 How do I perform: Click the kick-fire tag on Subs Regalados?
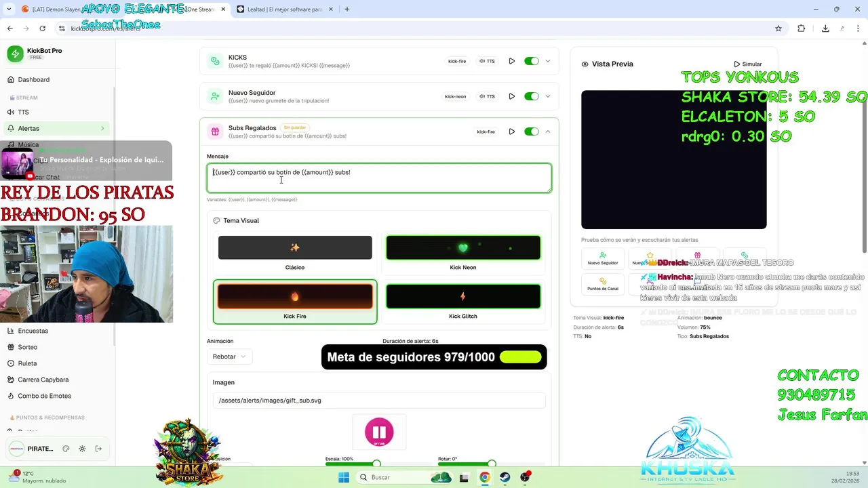point(486,131)
